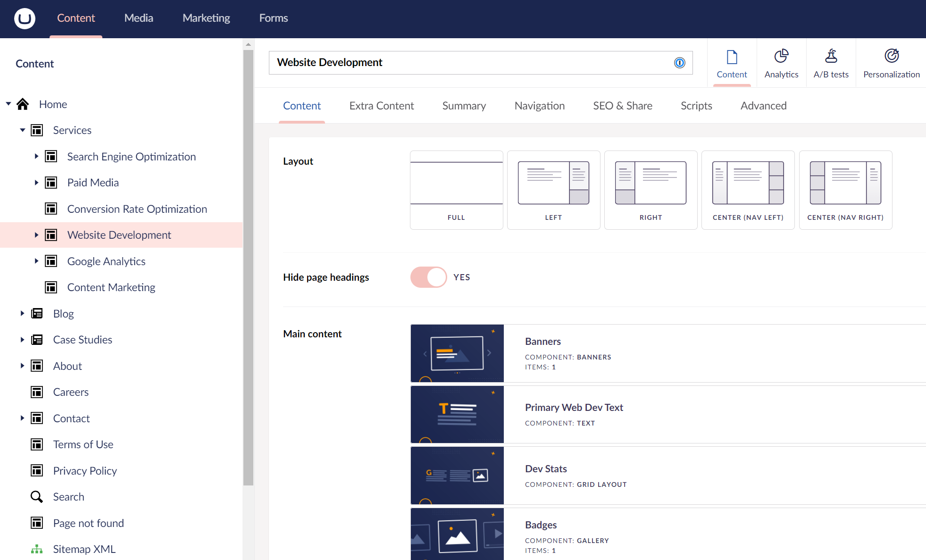Select the Sitemap XML tree icon
Viewport: 926px width, 560px height.
click(x=37, y=549)
